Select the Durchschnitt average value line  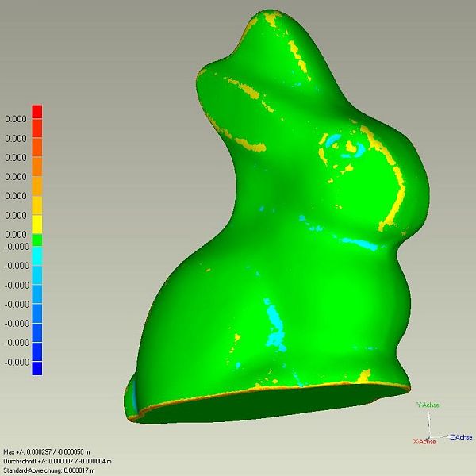(x=57, y=461)
